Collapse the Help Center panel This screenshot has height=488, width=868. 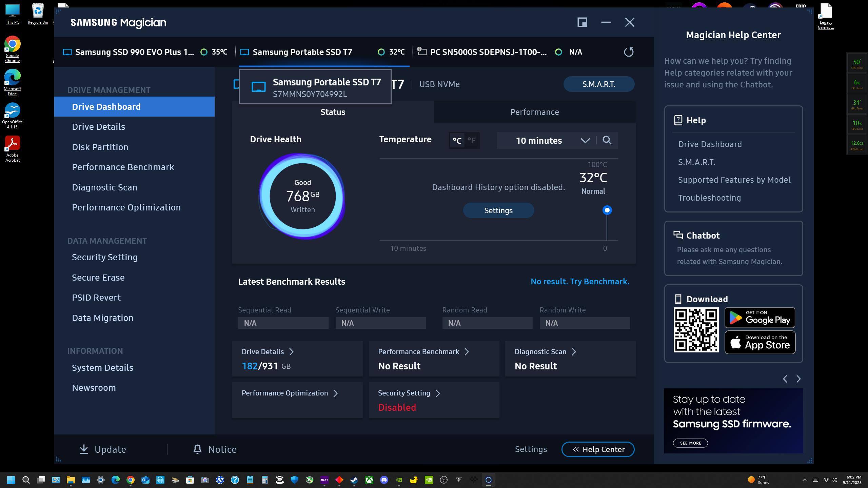click(598, 449)
